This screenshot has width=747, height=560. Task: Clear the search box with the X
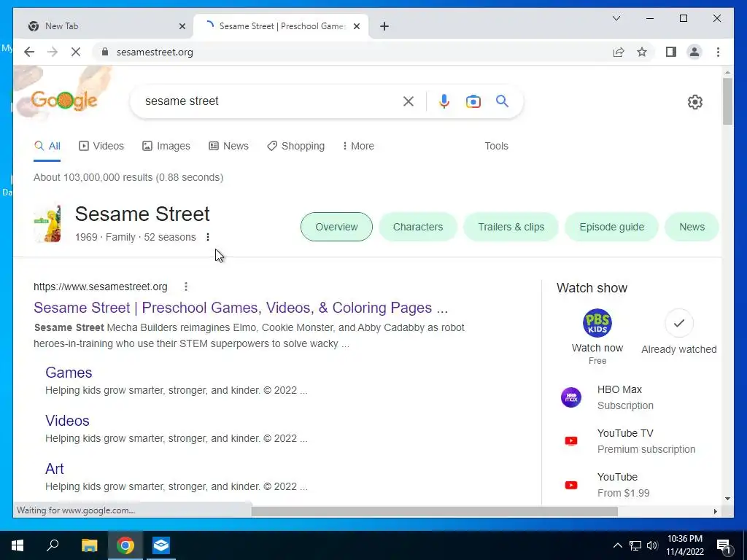[x=409, y=101]
